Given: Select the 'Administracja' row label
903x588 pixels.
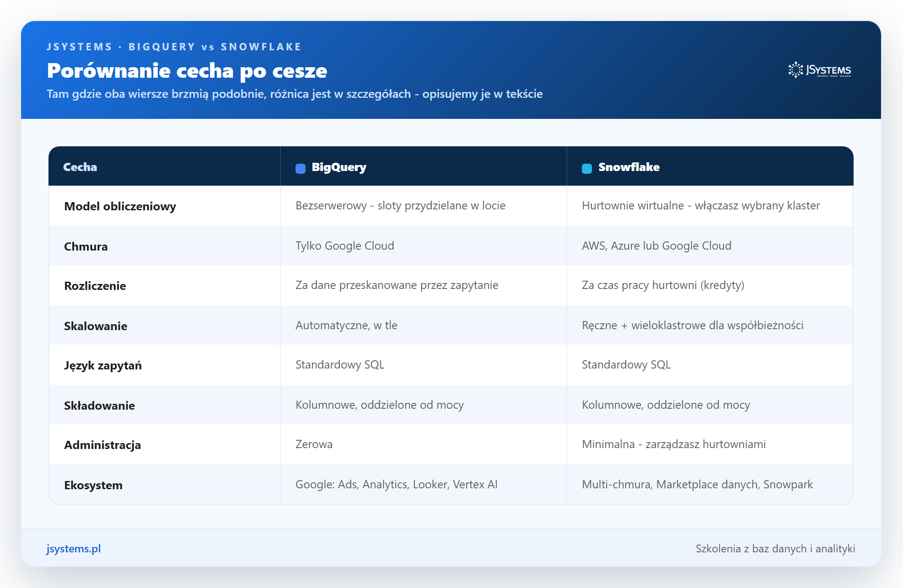Looking at the screenshot, I should pos(102,445).
